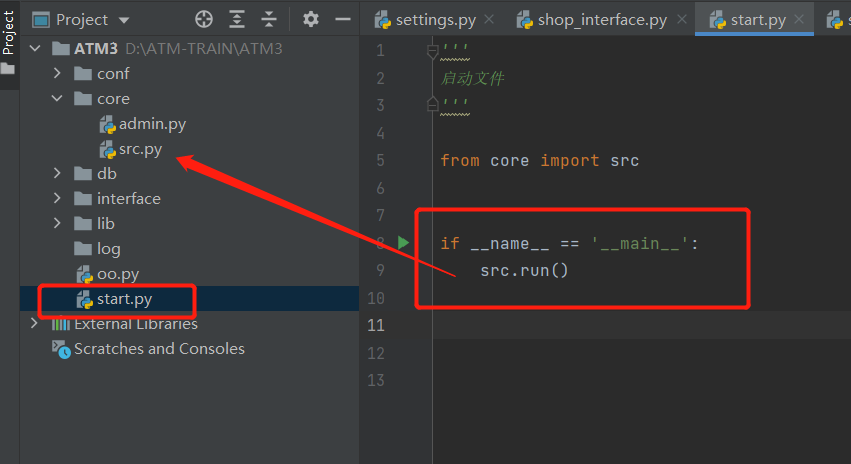Click the ATM3 project folder icon
Screen dimensions: 851x464
click(60, 49)
